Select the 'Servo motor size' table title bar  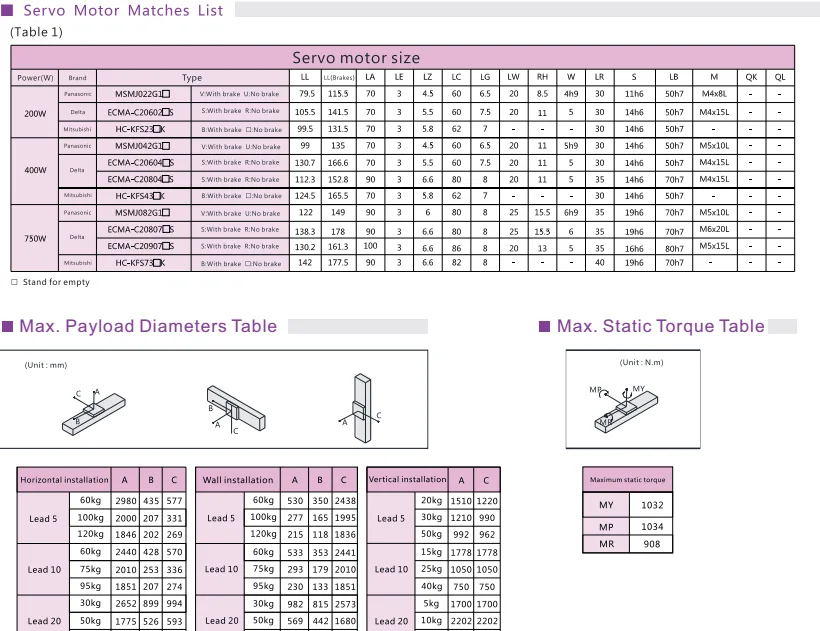pyautogui.click(x=355, y=57)
